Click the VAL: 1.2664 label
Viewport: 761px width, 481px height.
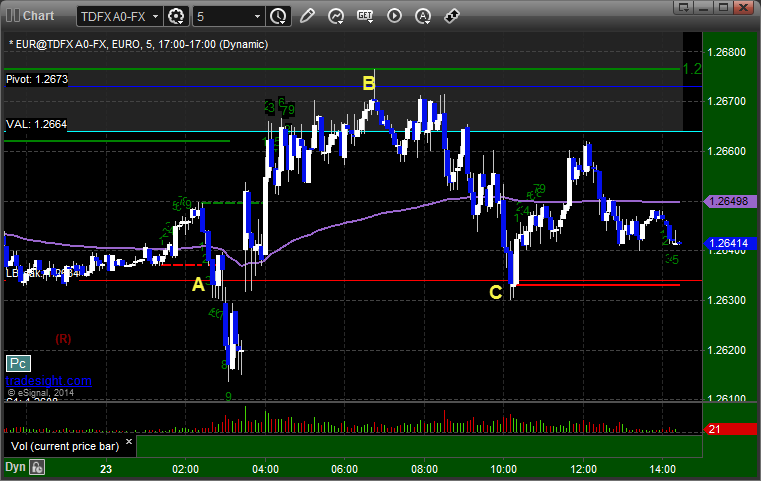[36, 124]
